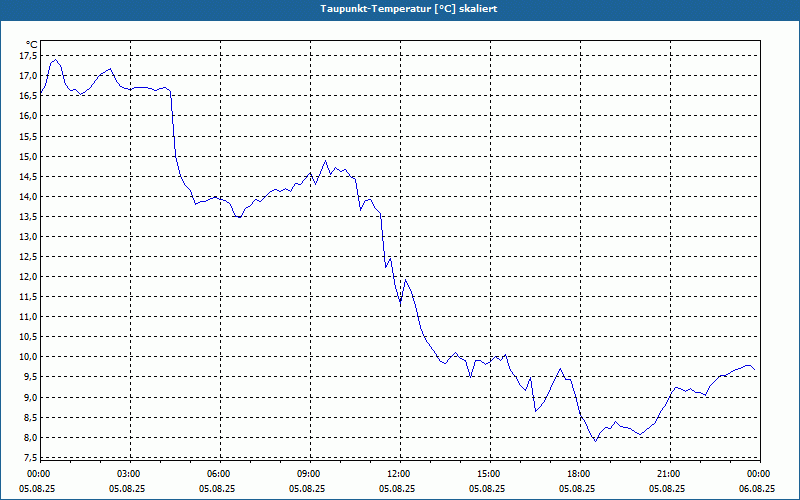Select the 06.08.25 date label

click(757, 488)
